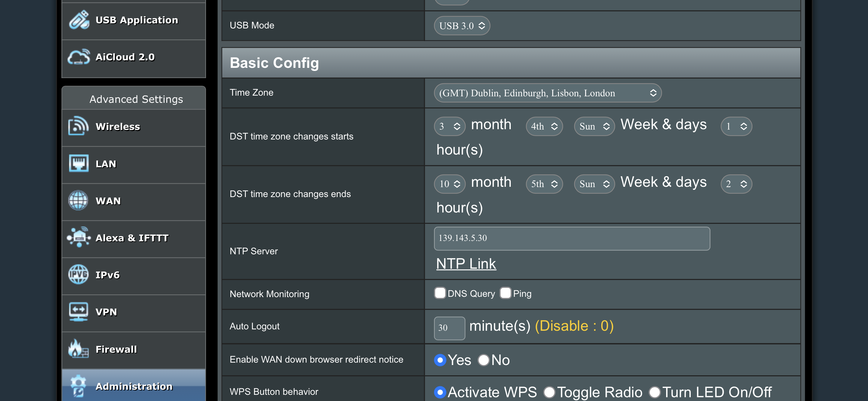Open the USB Mode dropdown
868x401 pixels.
click(x=462, y=26)
